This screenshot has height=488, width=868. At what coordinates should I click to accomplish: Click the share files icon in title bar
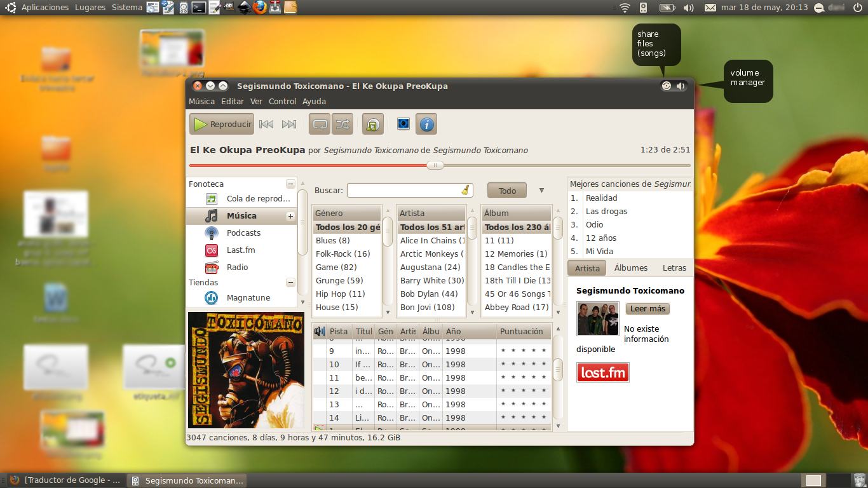point(666,86)
